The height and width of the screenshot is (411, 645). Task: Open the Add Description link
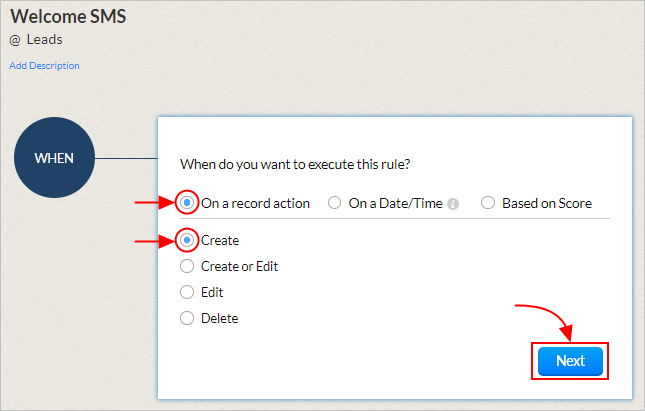point(44,66)
